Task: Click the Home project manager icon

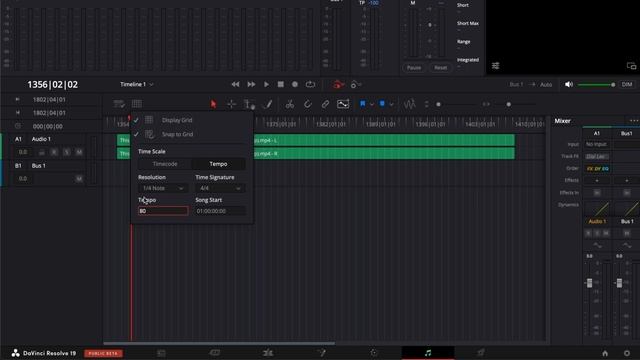Action: click(x=605, y=353)
